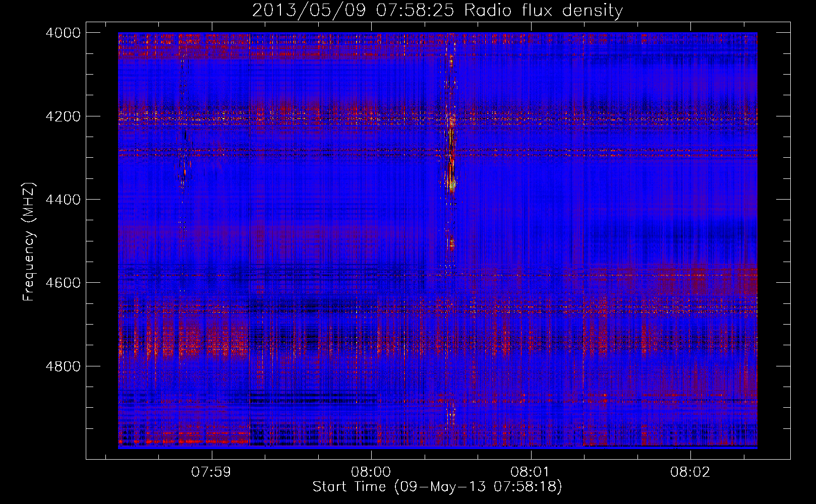Click the 07:59 time axis label
816x504 pixels.
[211, 472]
